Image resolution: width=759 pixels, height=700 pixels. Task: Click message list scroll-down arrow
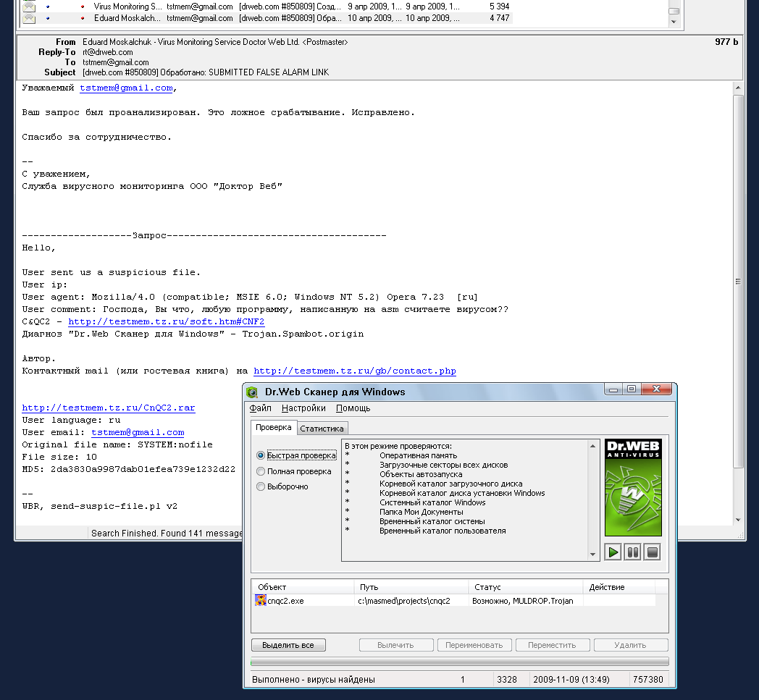[674, 22]
